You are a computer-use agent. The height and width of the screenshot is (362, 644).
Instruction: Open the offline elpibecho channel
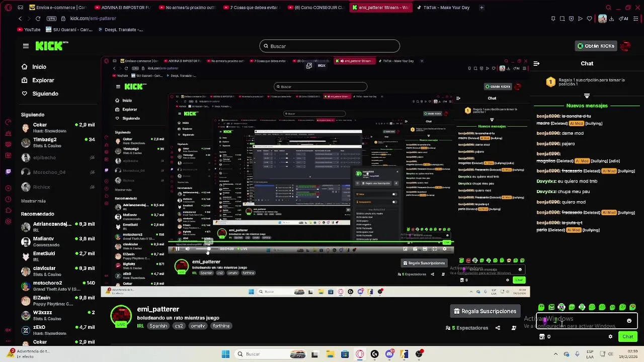click(57, 157)
